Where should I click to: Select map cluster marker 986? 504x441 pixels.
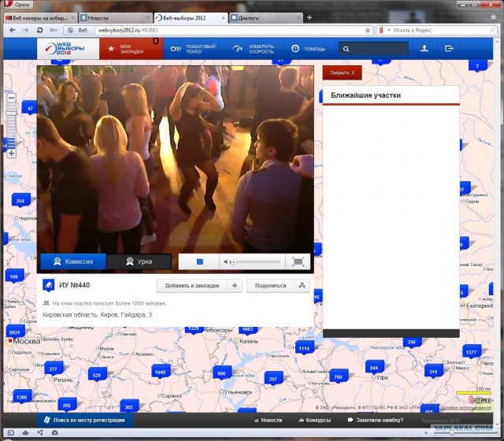222,373
